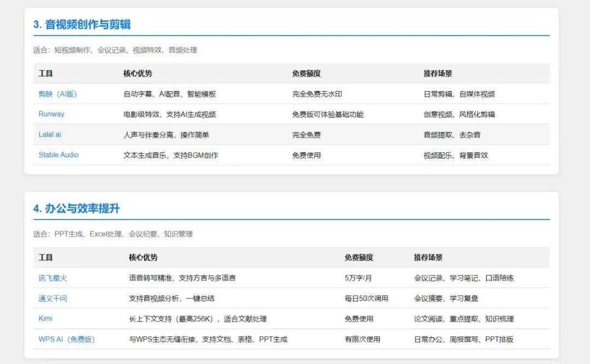The image size is (590, 364).
Task: Click the 适合：PPT生成 description line
Action: 113,234
